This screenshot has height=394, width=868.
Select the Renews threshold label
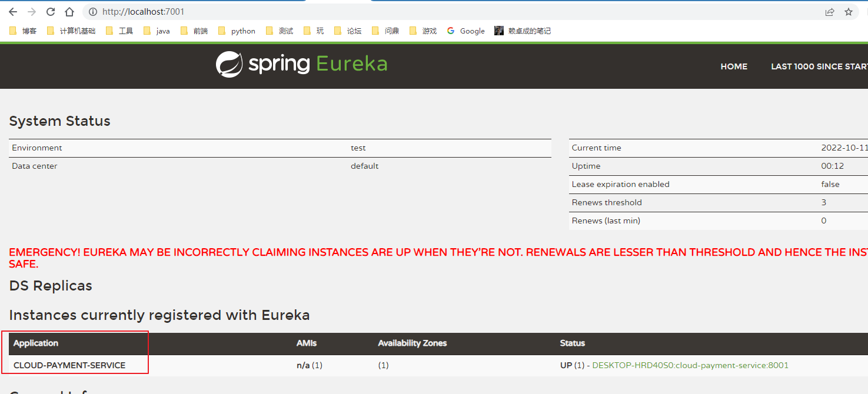click(607, 203)
